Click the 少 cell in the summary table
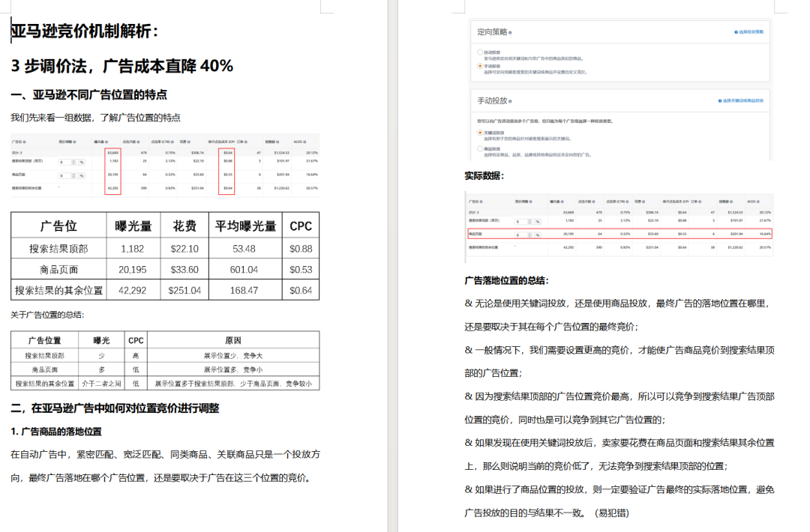 [101, 355]
